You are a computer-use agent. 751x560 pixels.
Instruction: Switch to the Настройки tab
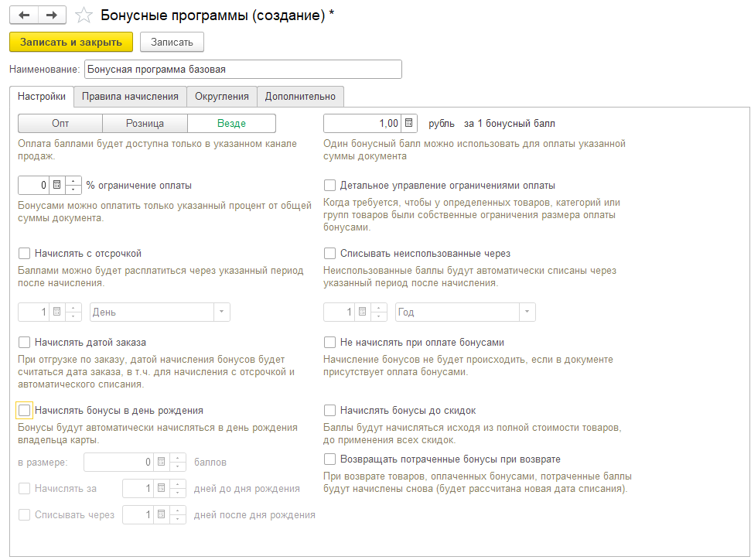tap(42, 96)
